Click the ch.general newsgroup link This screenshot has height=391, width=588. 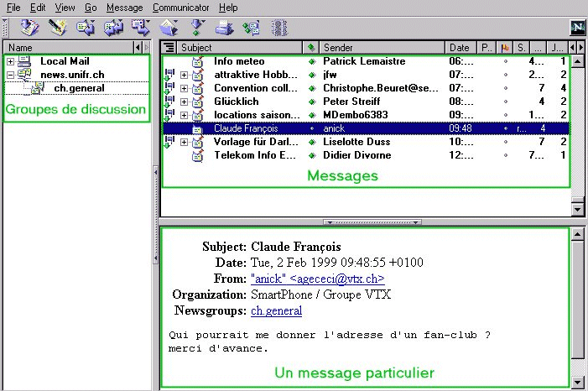276,310
